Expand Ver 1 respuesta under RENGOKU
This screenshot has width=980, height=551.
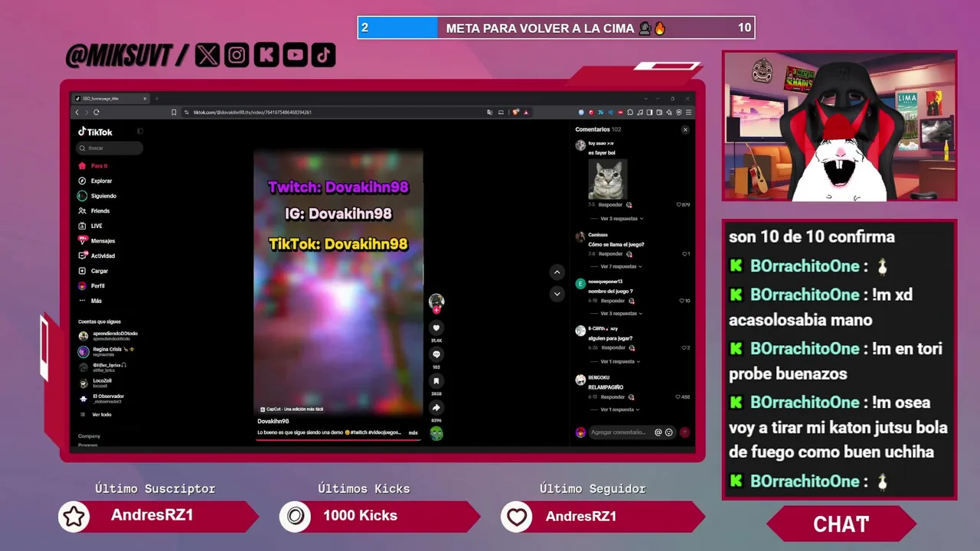(x=620, y=409)
